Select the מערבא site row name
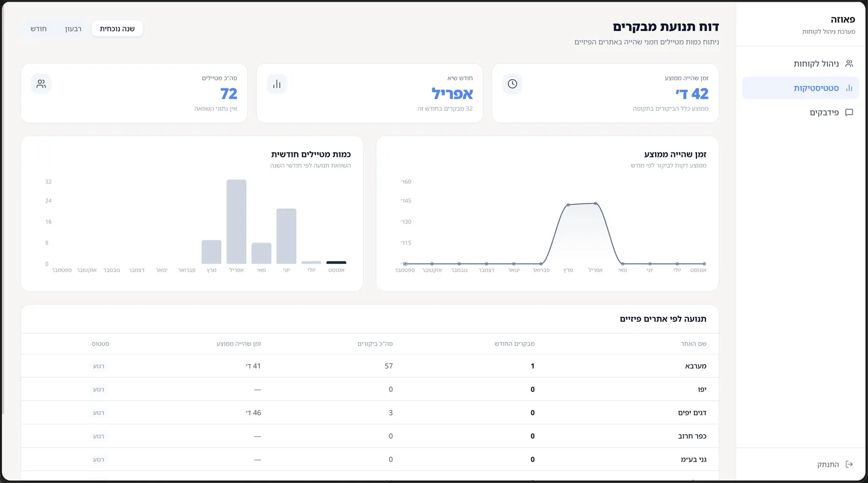This screenshot has height=483, width=868. click(695, 366)
